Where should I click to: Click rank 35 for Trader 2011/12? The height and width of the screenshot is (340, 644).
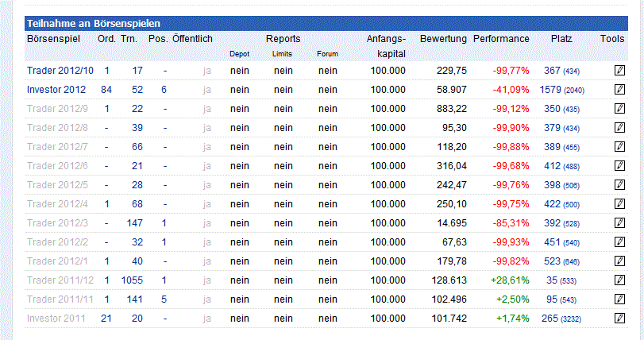[x=552, y=280]
